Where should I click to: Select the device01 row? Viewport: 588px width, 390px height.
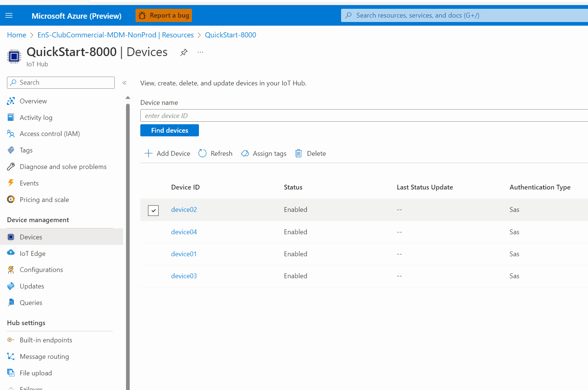[364, 254]
